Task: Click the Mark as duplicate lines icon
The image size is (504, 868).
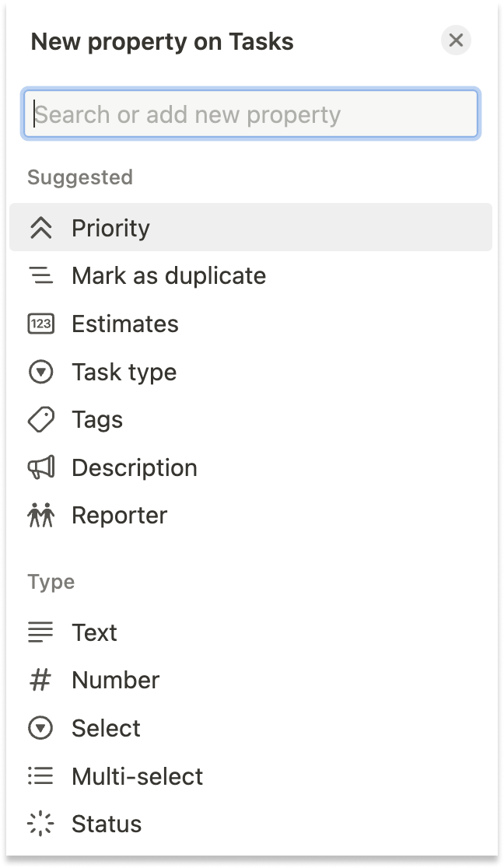Action: [x=40, y=276]
